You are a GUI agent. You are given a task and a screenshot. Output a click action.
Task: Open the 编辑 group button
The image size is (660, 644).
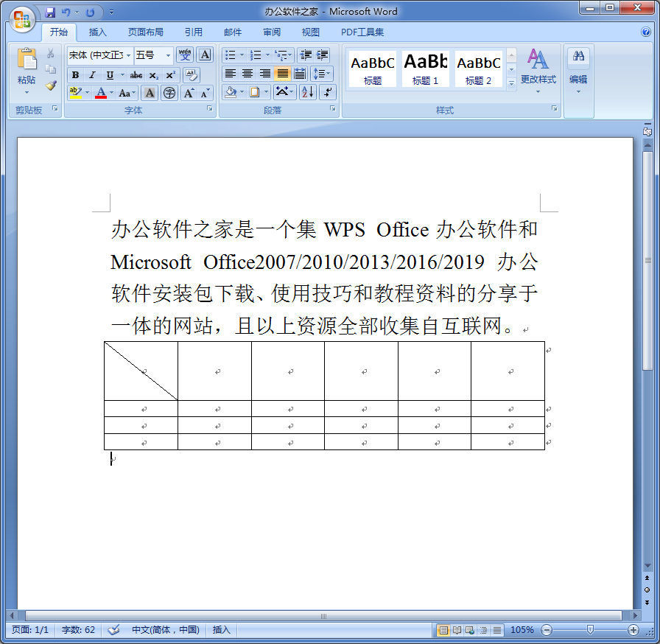578,71
